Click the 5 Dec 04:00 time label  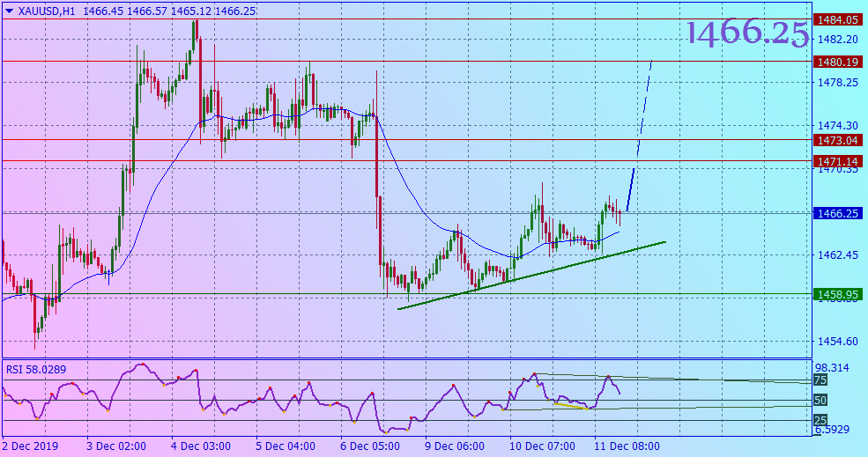[286, 446]
